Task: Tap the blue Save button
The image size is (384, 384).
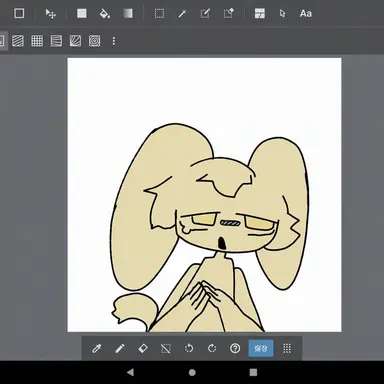Action: click(x=261, y=348)
